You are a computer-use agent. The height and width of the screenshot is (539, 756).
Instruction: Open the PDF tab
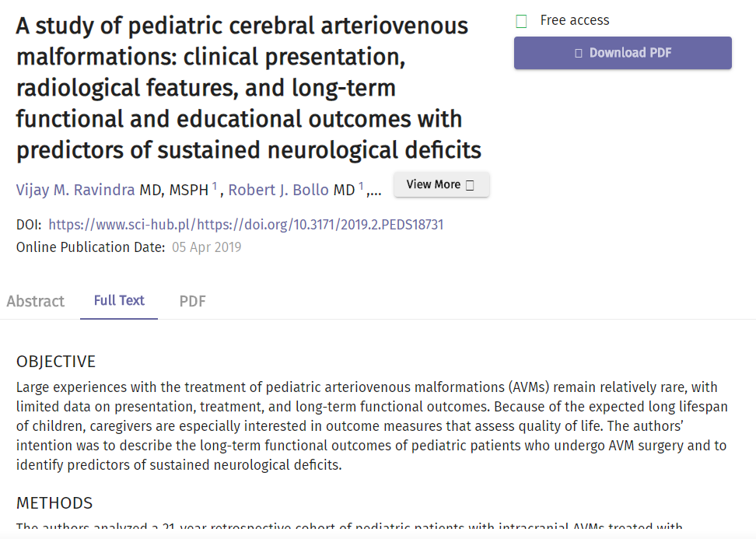click(192, 301)
